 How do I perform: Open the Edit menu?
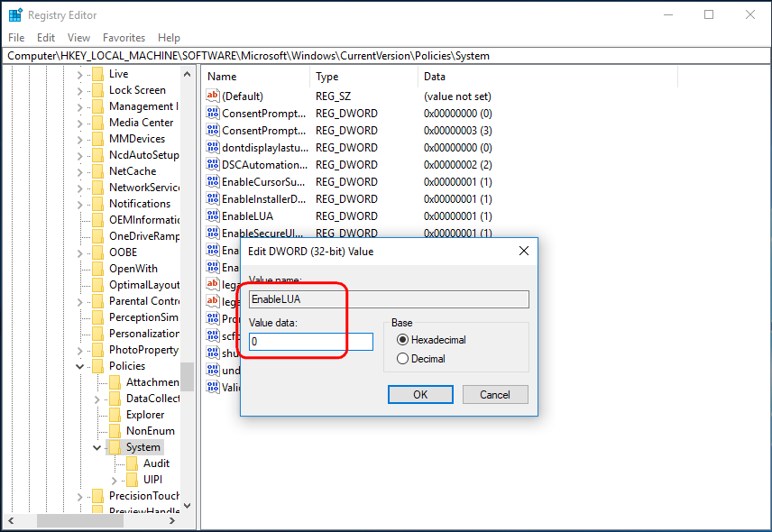point(46,37)
